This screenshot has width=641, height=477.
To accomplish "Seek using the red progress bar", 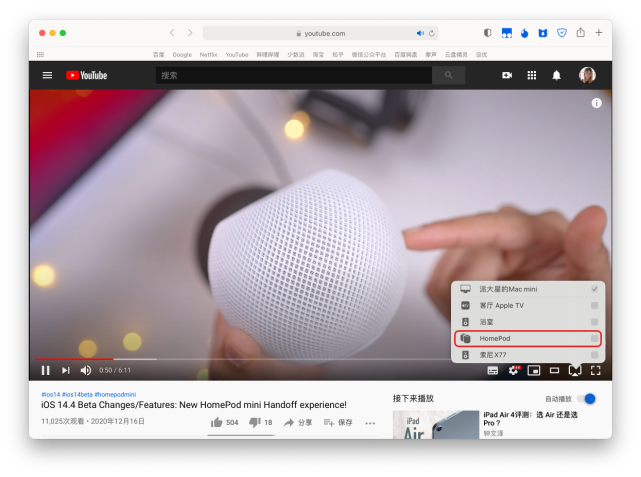I will [74, 359].
